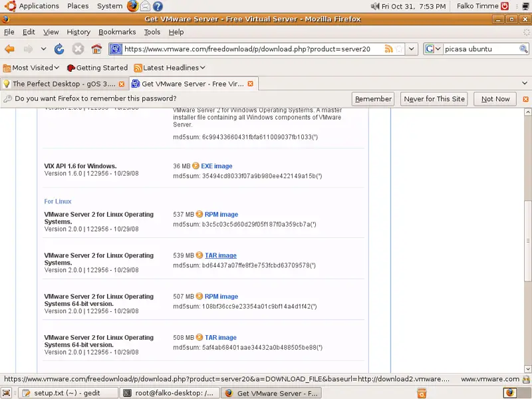Click the volume speaker icon in top panel

point(374,6)
